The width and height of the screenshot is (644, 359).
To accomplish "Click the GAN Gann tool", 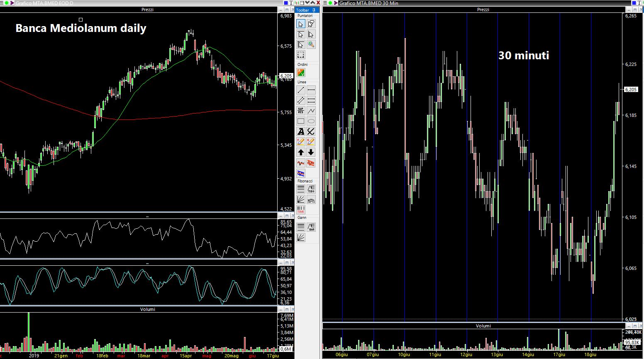I will [x=311, y=227].
